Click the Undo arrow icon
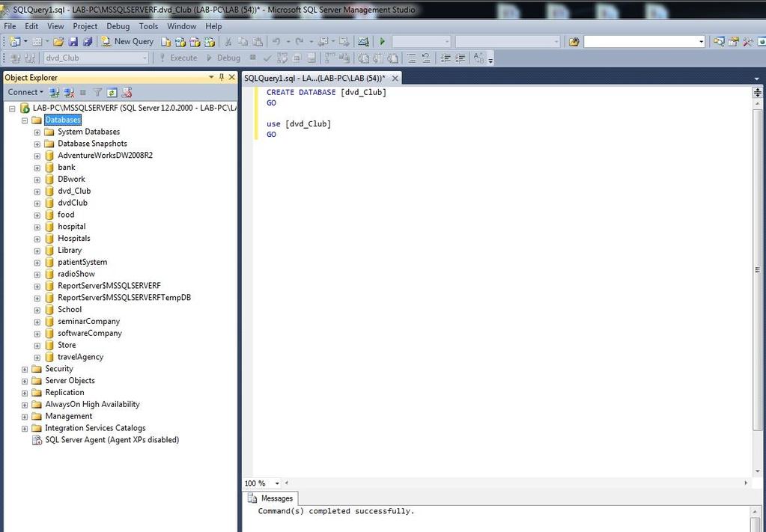The image size is (766, 532). click(x=276, y=42)
